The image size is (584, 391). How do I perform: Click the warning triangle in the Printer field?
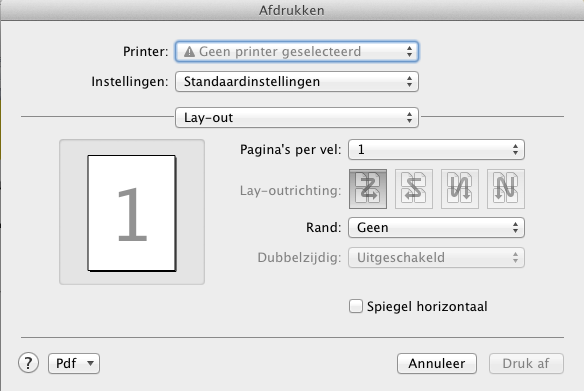[189, 51]
